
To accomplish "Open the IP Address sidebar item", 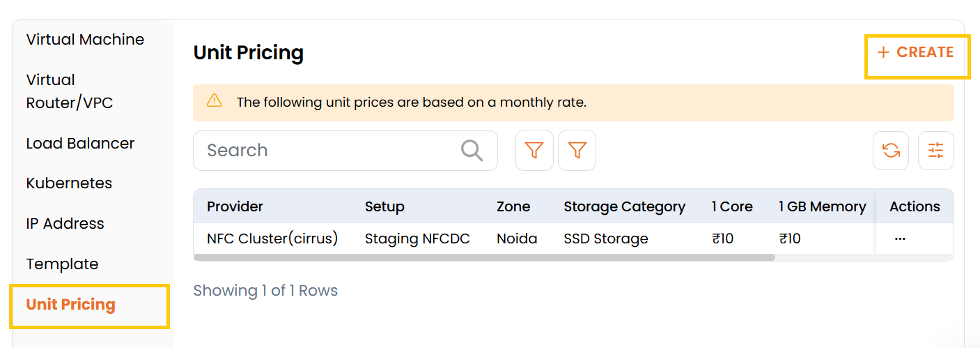I will [x=65, y=224].
